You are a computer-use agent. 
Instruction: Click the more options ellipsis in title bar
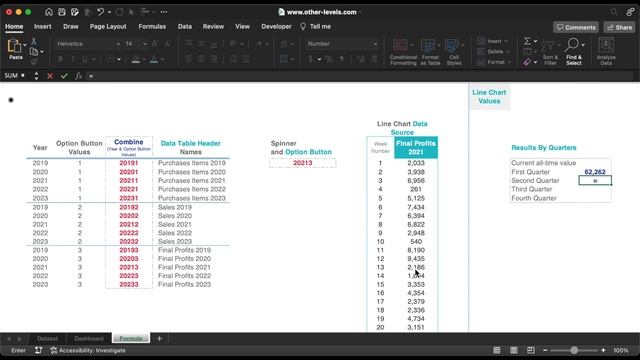(x=164, y=12)
